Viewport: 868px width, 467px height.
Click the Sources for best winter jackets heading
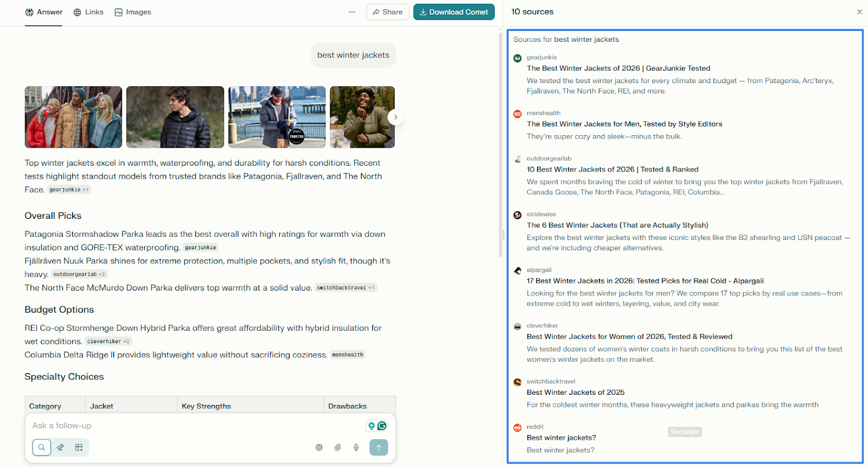[x=566, y=40]
